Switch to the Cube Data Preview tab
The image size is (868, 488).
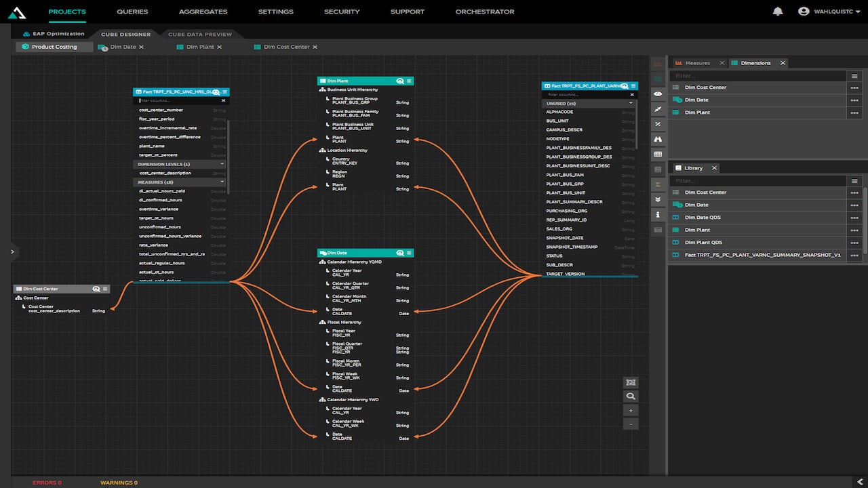[199, 34]
